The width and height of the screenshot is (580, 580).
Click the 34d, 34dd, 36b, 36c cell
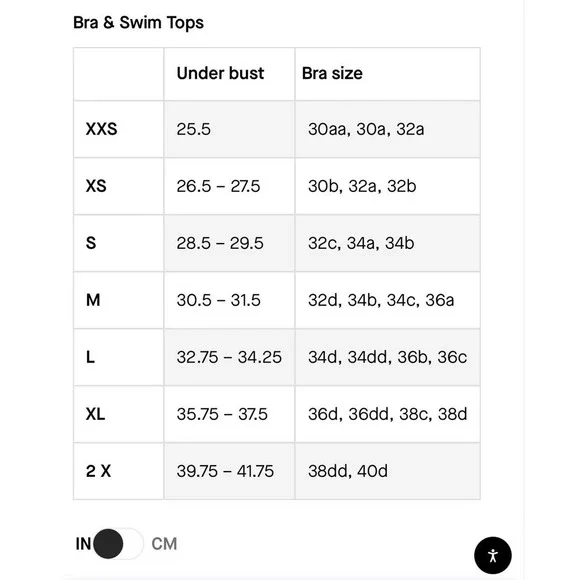[388, 357]
